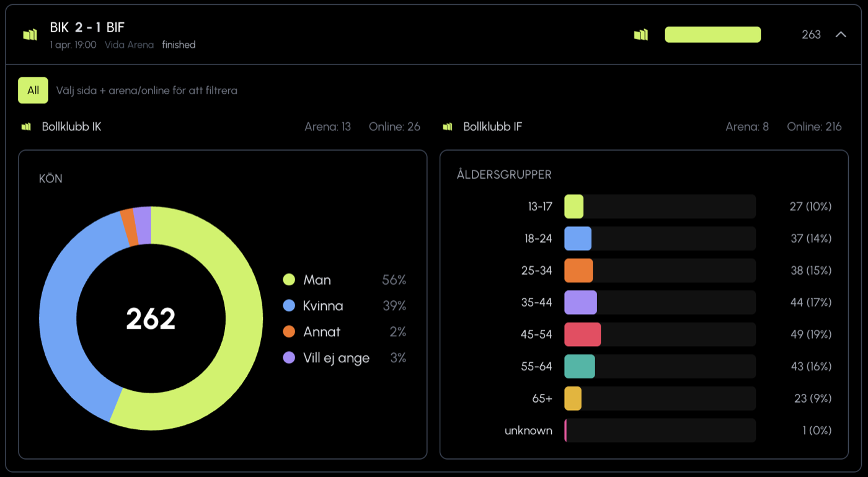Screen dimensions: 868x477
Task: Click the Vill ej ange legend dot
Action: point(289,358)
